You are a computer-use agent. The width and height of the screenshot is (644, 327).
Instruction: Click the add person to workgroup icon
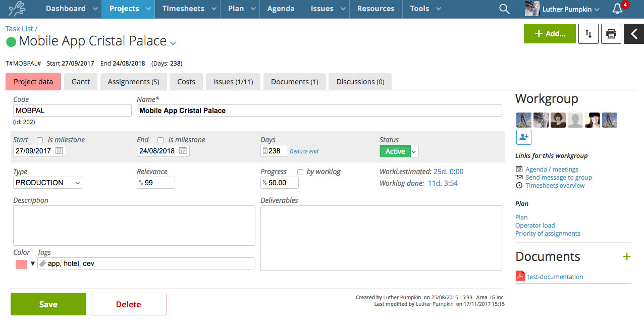pos(523,137)
